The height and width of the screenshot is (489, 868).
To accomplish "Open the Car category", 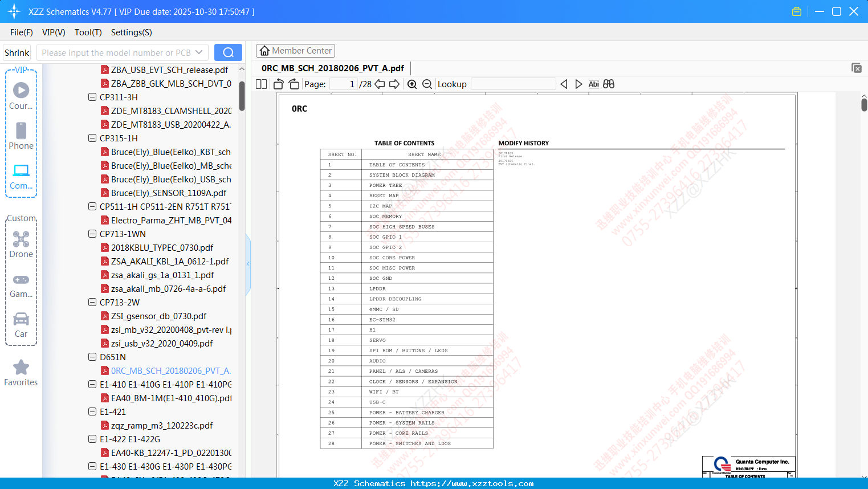I will pyautogui.click(x=21, y=324).
